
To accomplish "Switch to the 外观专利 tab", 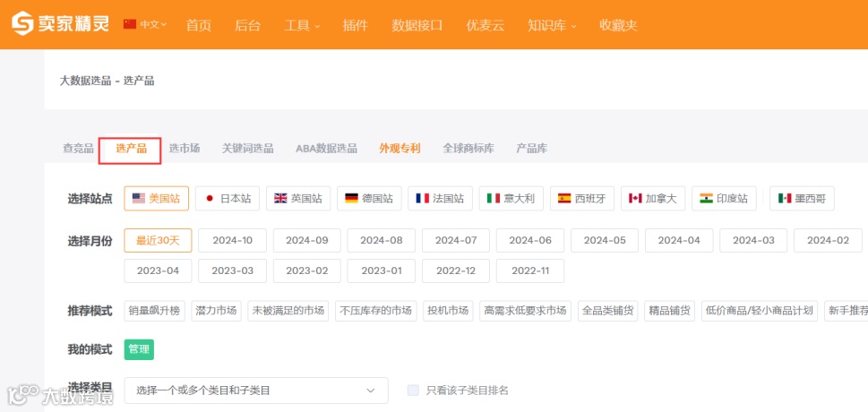I will point(400,149).
